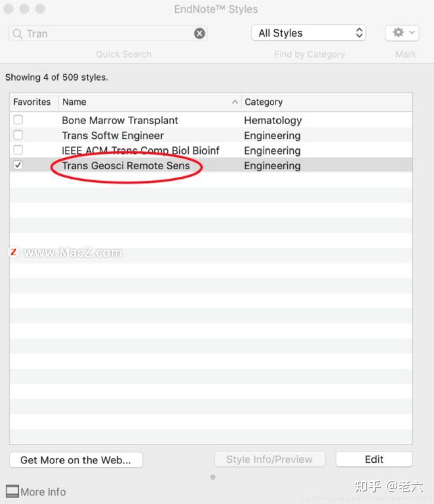The height and width of the screenshot is (504, 434).
Task: Click the Style Info/Preview button
Action: (269, 459)
